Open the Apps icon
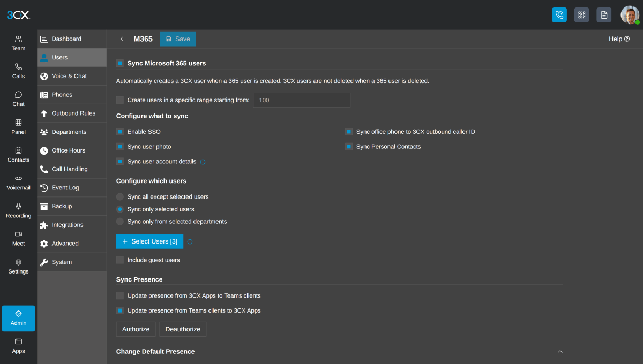 click(18, 342)
